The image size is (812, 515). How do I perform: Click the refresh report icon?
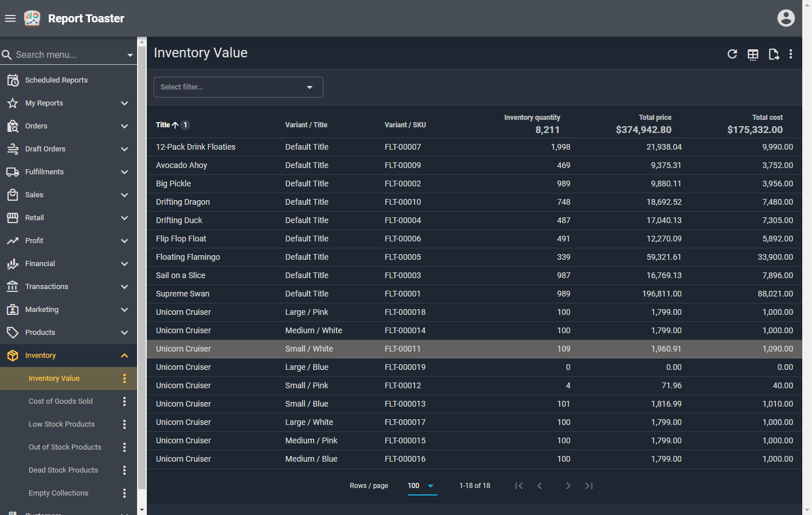pos(732,54)
